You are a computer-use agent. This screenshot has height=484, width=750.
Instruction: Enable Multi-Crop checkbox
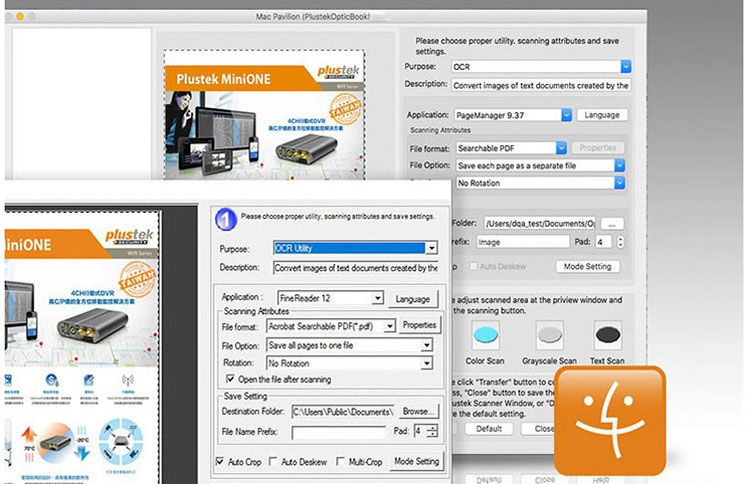[340, 462]
